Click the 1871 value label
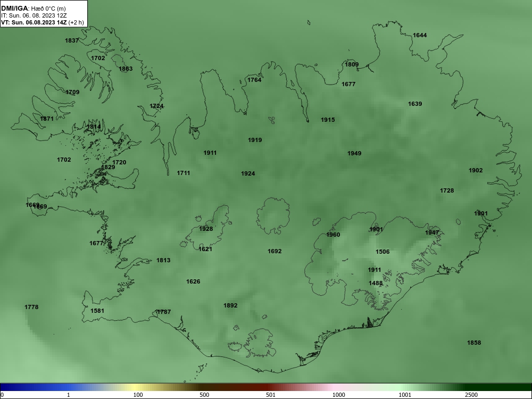 46,119
